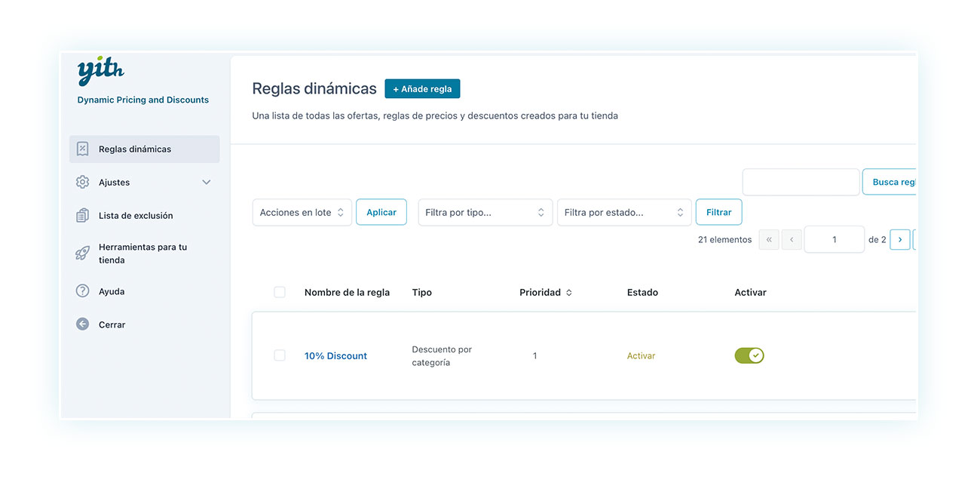Click the Busca regla button
This screenshot has width=980, height=492.
click(890, 182)
